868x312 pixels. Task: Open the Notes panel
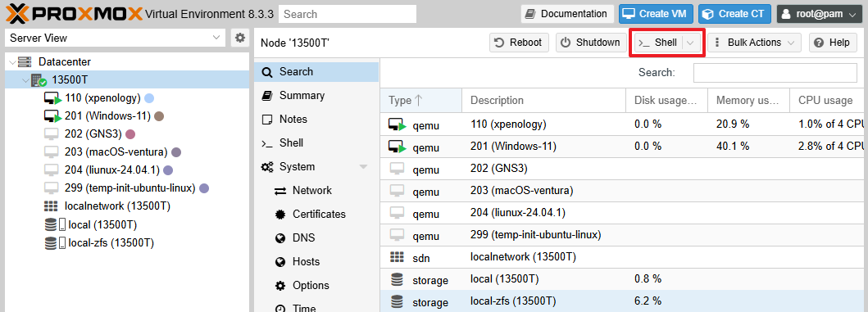coord(316,120)
